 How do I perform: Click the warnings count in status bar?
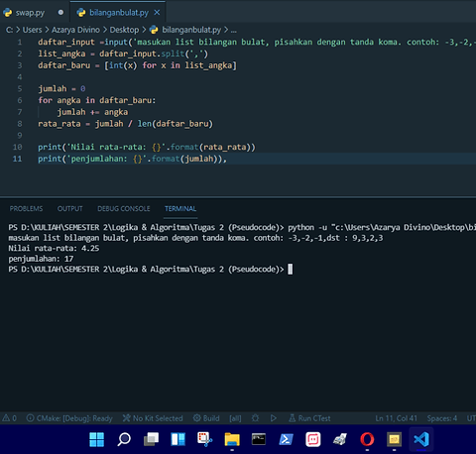10,418
